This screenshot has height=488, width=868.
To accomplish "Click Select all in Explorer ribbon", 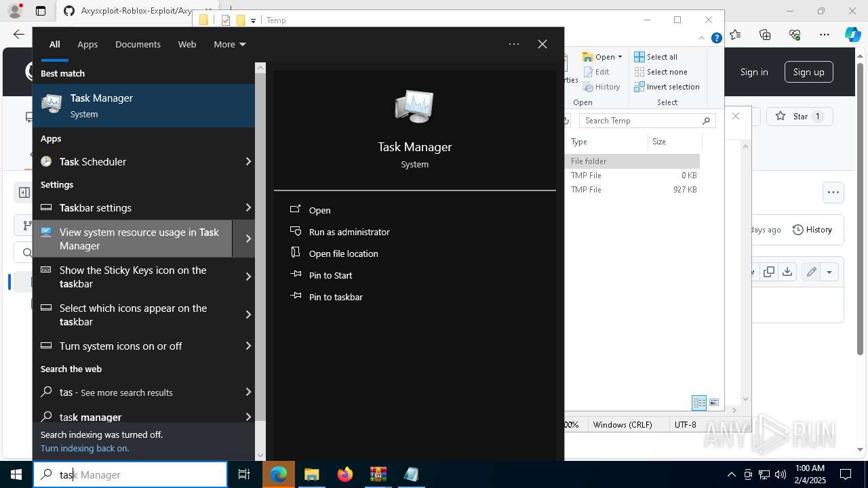I will (656, 57).
